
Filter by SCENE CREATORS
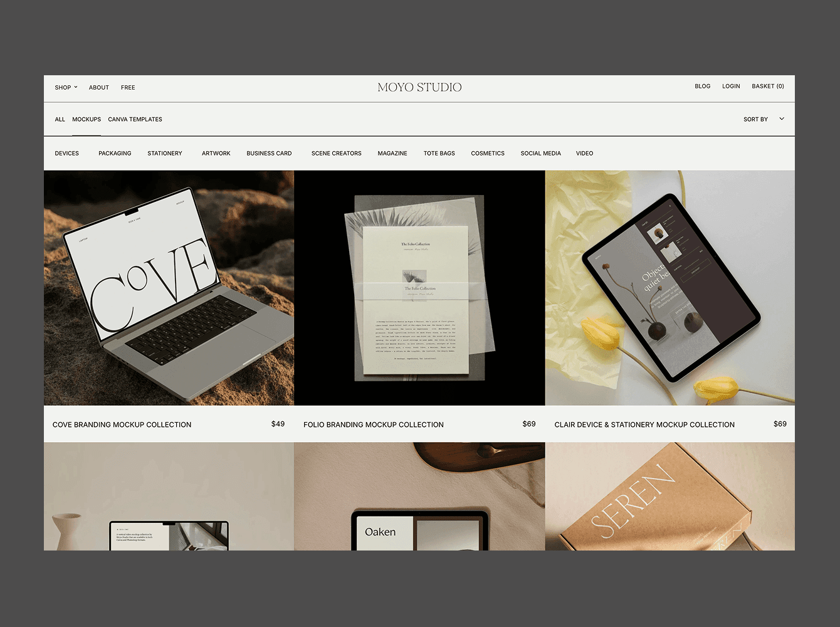pos(336,153)
